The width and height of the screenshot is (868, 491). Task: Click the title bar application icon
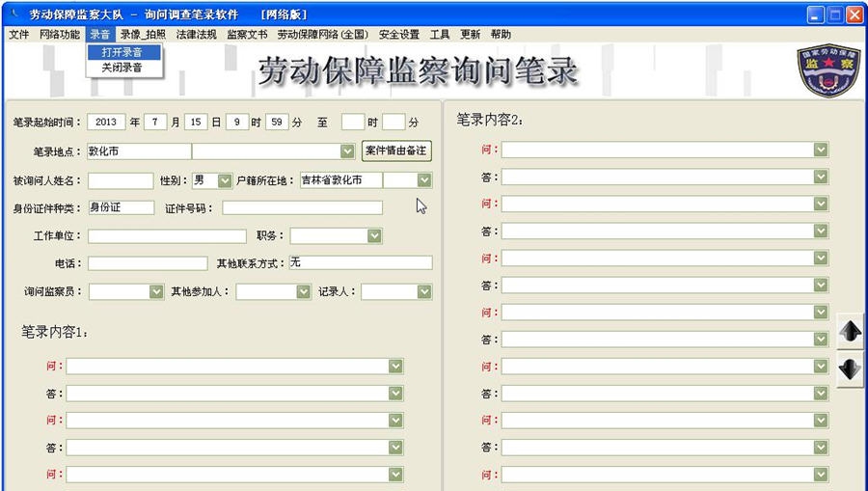(x=14, y=14)
